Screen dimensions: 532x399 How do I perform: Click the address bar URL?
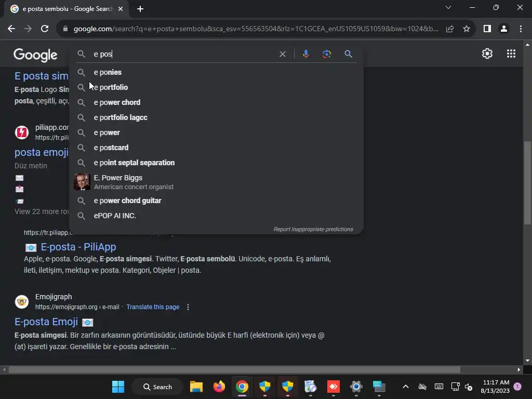pos(256,29)
